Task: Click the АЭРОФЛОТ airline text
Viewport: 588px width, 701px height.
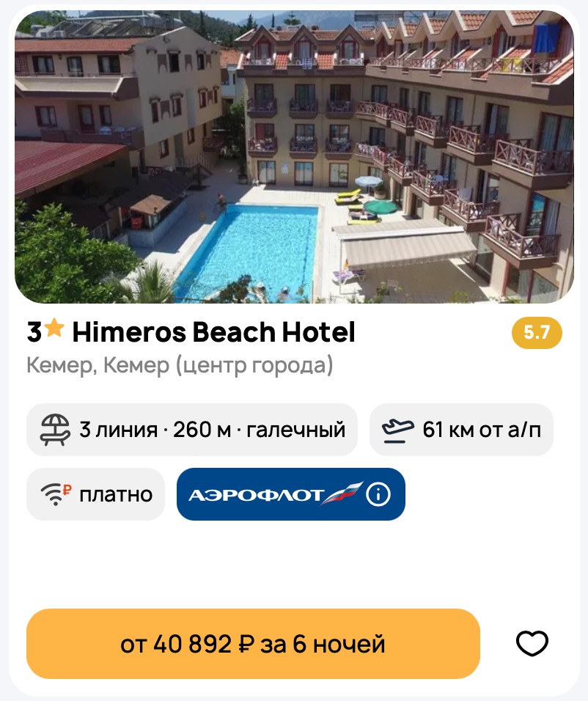Action: (x=256, y=496)
